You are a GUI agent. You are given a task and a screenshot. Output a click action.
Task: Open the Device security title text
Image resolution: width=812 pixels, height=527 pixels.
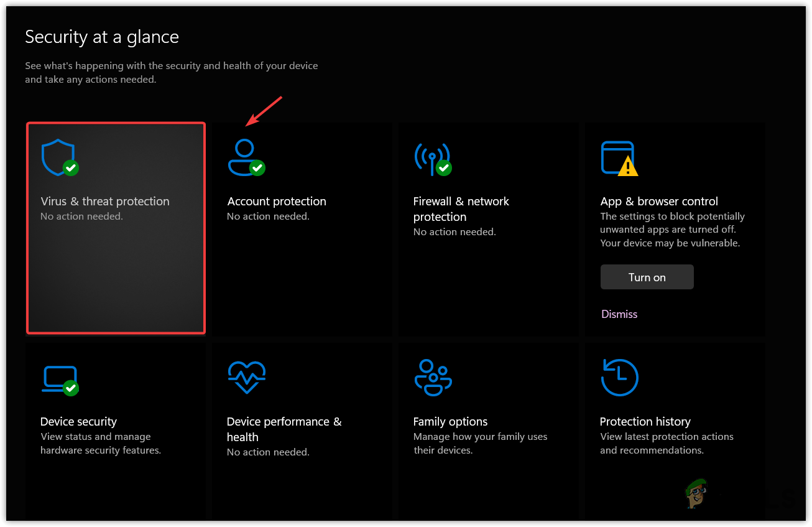pos(78,422)
